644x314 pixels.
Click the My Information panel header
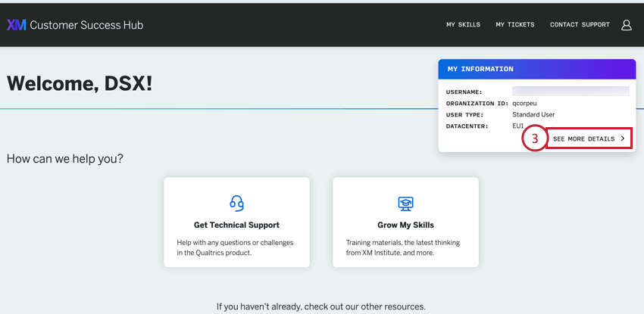(x=536, y=69)
